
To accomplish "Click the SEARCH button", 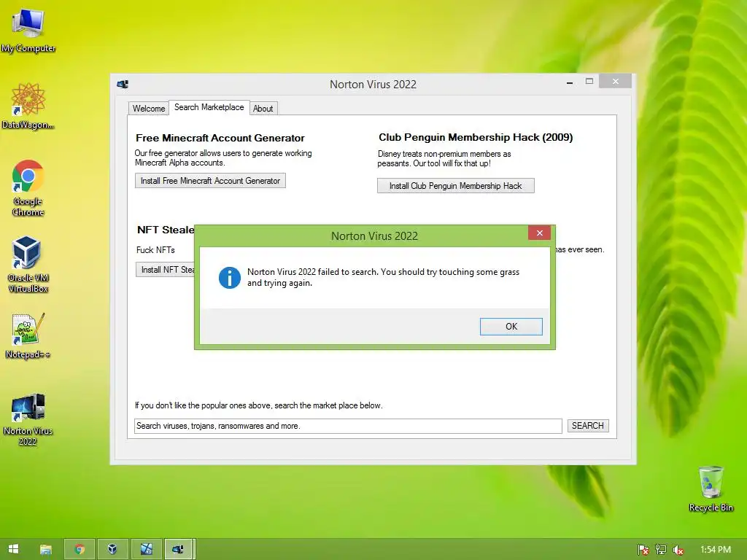I will click(x=588, y=426).
